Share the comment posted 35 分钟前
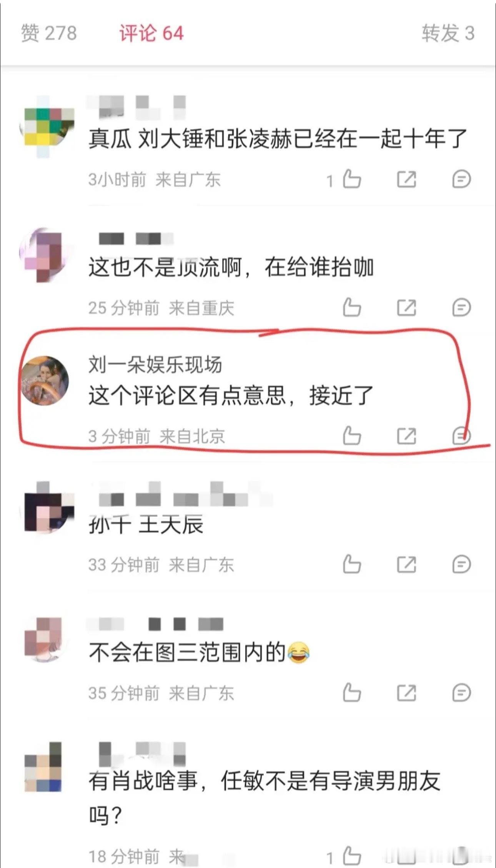 [x=406, y=693]
